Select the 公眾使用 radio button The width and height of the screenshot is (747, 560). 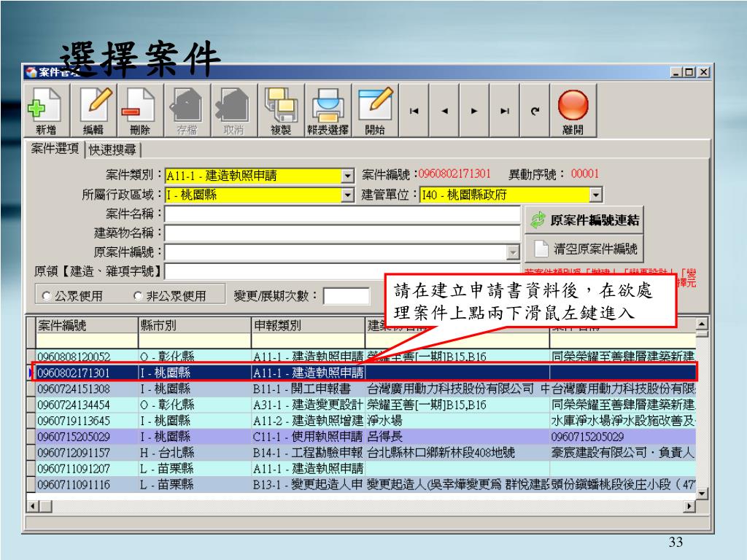47,296
